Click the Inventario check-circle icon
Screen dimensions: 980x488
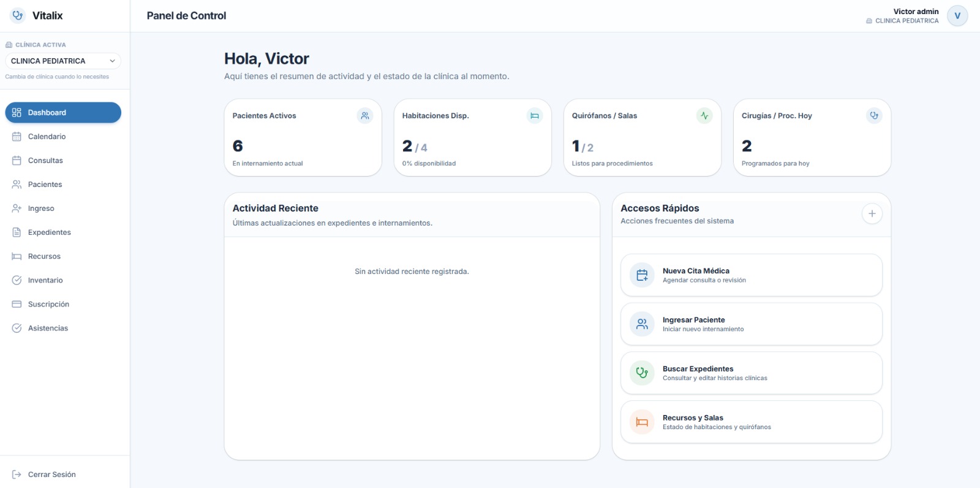point(17,280)
